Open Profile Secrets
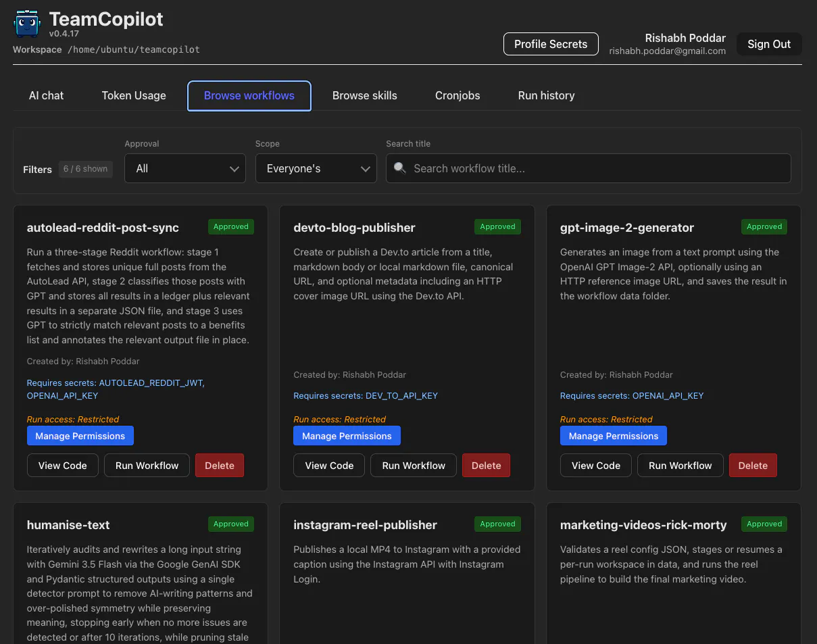This screenshot has width=817, height=644. pyautogui.click(x=551, y=44)
